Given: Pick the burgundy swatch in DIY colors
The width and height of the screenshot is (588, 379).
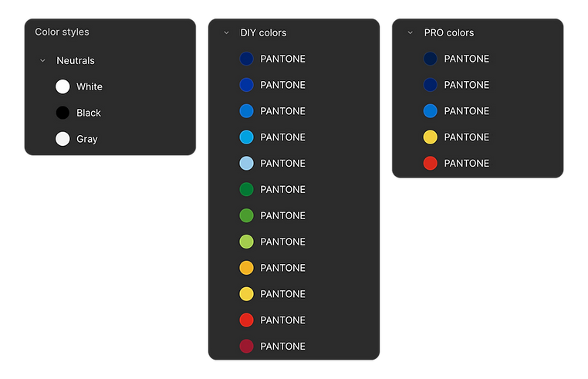Looking at the screenshot, I should [246, 346].
